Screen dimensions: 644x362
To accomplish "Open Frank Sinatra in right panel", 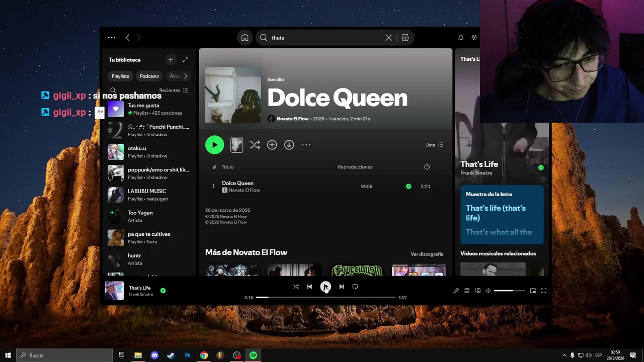I will (476, 173).
